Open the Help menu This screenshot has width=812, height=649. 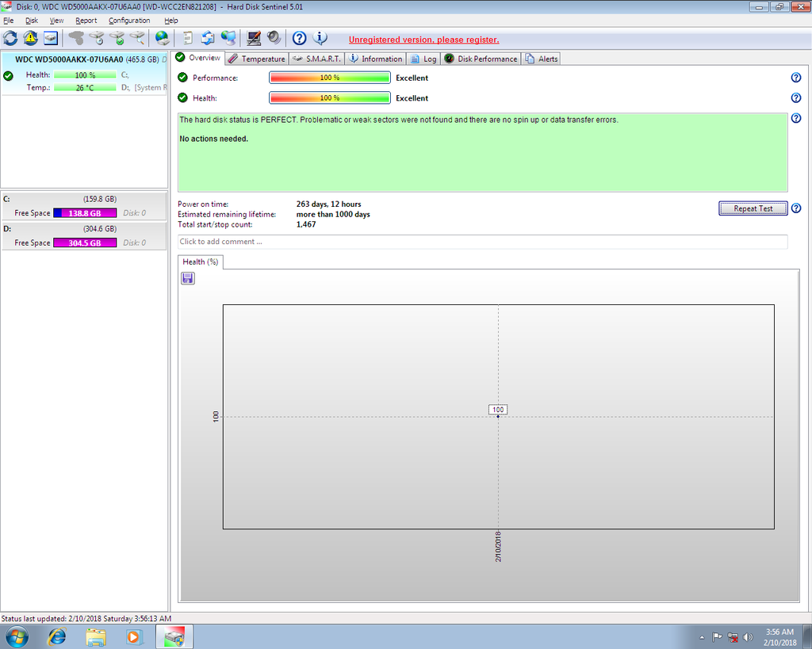click(171, 21)
